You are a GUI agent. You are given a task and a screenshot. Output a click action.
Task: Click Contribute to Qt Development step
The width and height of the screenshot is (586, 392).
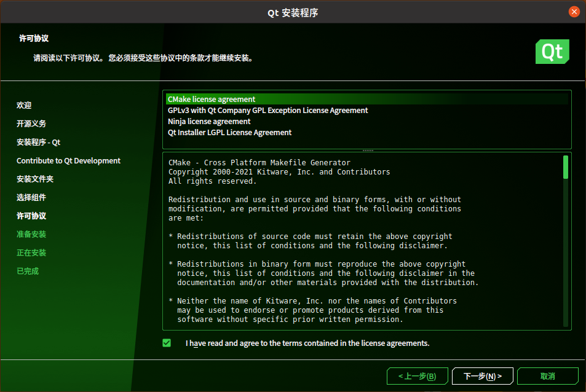coord(68,160)
